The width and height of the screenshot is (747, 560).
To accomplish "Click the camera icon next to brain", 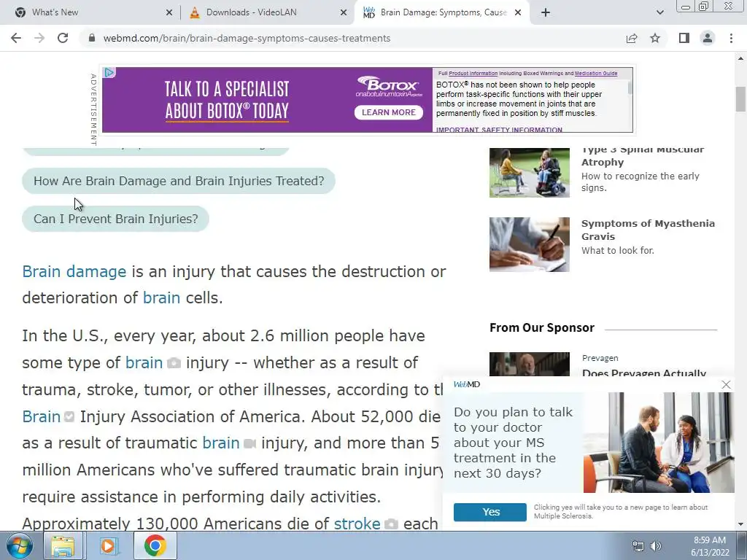I will tap(174, 363).
